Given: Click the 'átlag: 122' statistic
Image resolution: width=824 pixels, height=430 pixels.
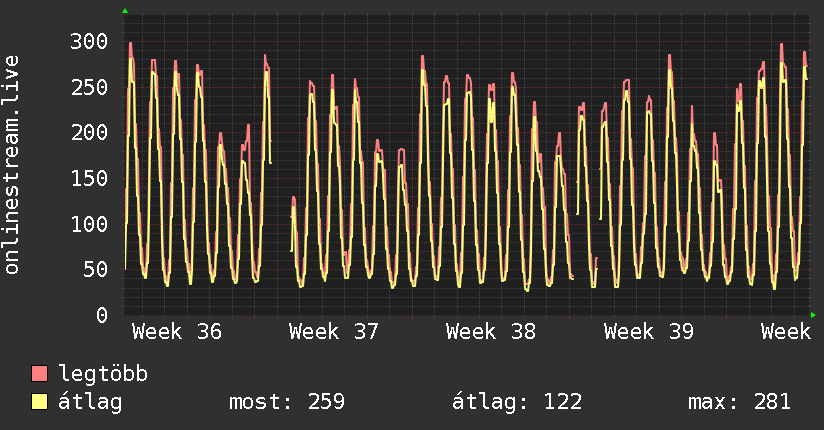Looking at the screenshot, I should coord(517,402).
